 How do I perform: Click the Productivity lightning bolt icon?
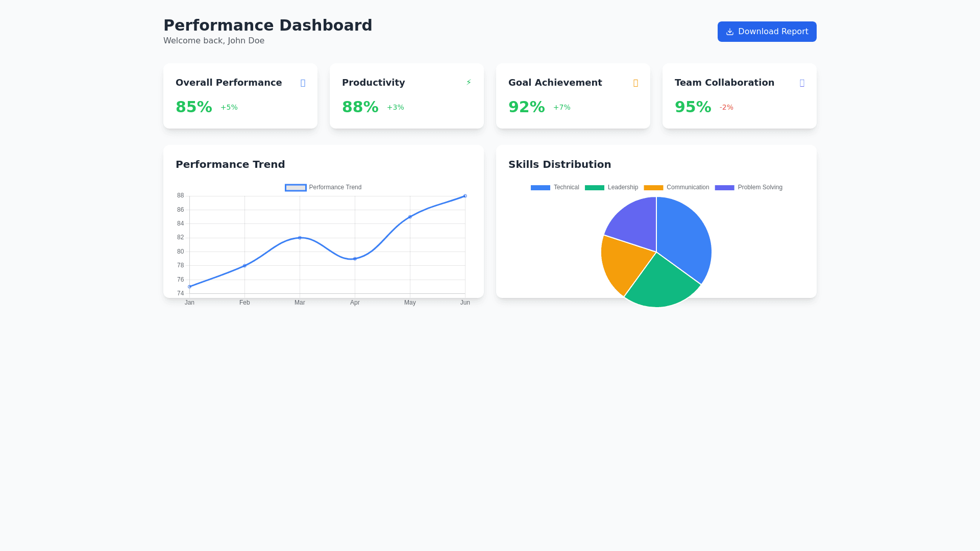pos(469,83)
